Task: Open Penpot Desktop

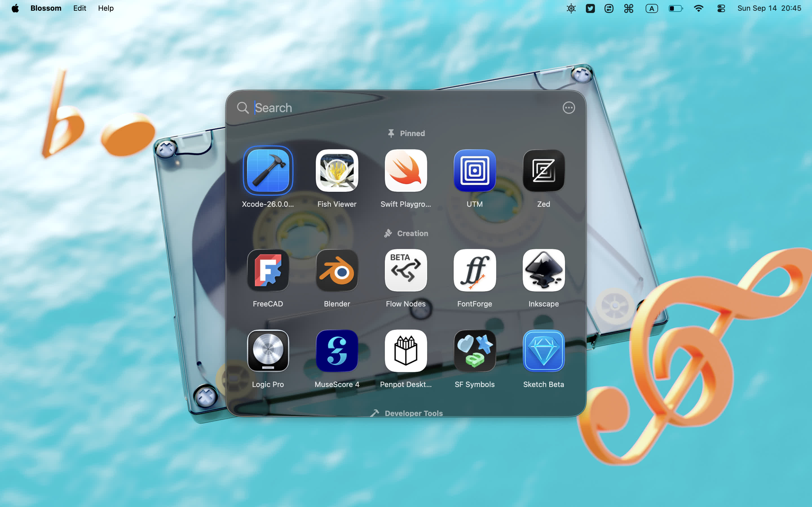Action: tap(406, 350)
